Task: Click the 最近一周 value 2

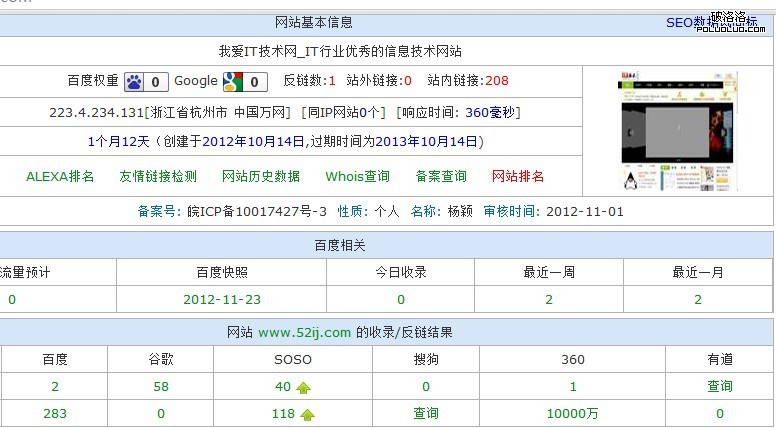Action: pos(549,300)
